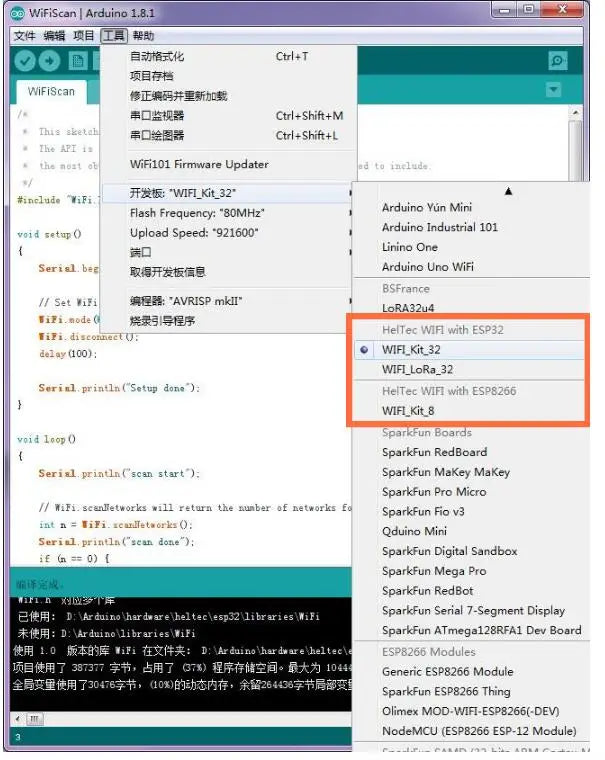Switch to the WiFiScan sketch tab

(x=51, y=92)
